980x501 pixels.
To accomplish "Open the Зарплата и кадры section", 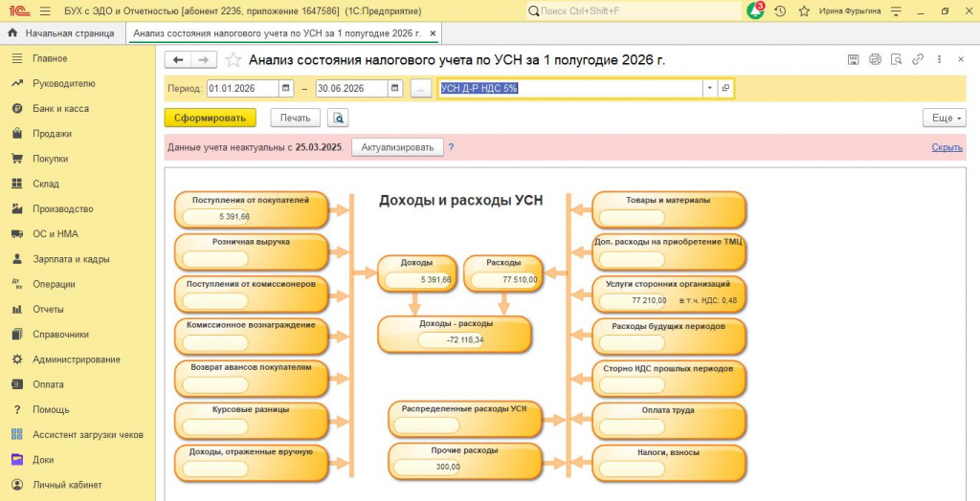I will [x=71, y=259].
